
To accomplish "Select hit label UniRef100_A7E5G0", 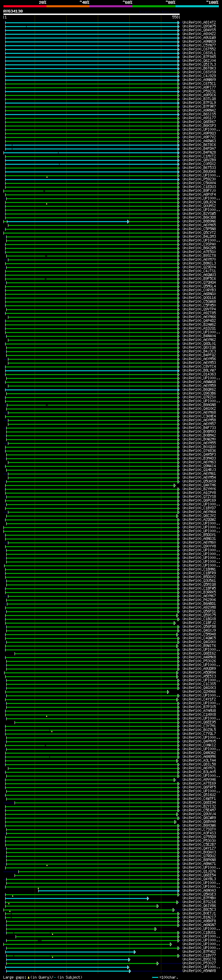I will click(x=199, y=252).
